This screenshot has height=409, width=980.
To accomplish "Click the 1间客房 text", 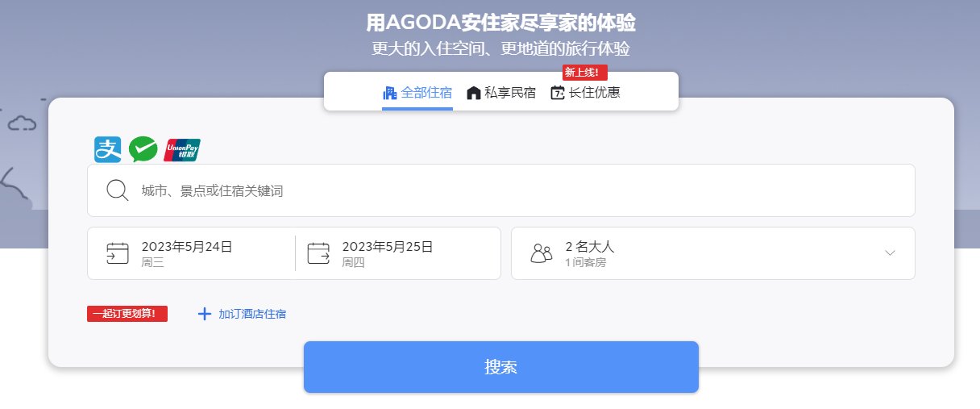I will point(585,263).
